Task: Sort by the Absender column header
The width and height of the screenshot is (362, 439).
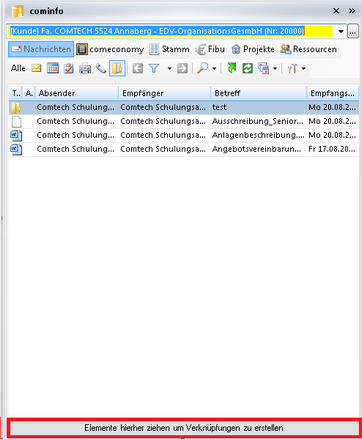Action: 77,93
